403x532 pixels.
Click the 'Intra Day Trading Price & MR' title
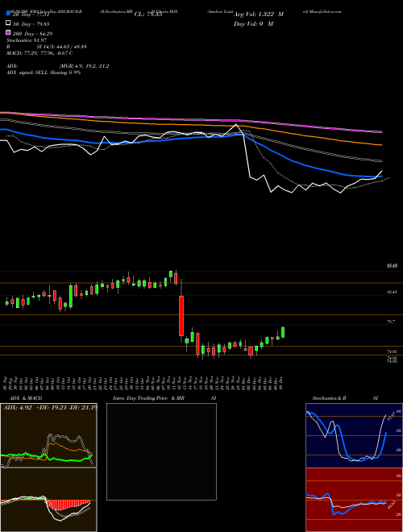148,398
